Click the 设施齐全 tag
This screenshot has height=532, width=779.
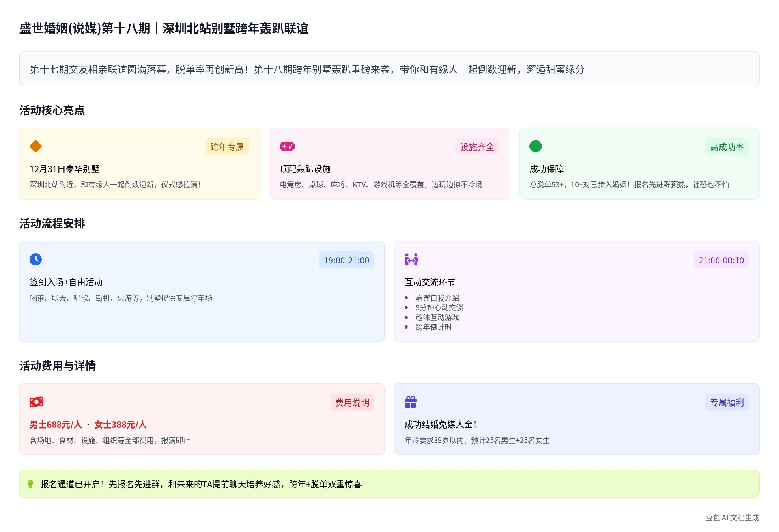[x=477, y=147]
